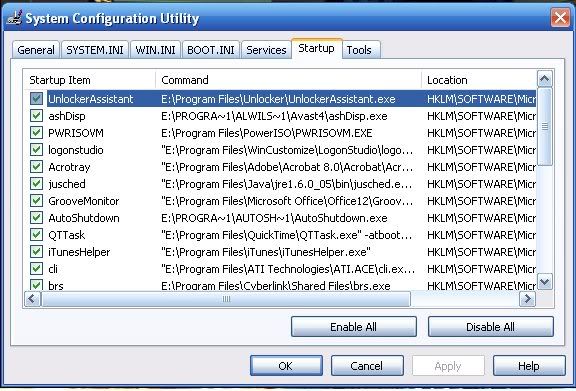Toggle the jusched startup checkbox
Viewport: 576px width, 391px height.
(36, 184)
